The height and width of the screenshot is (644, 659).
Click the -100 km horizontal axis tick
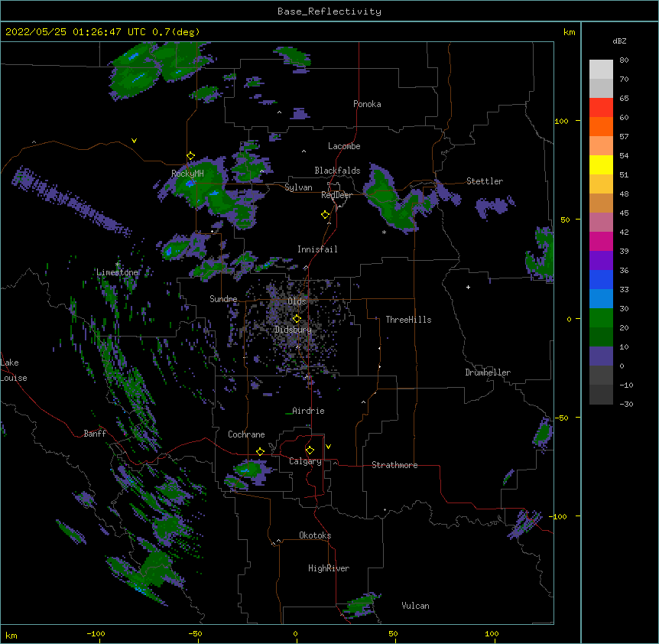click(x=96, y=633)
